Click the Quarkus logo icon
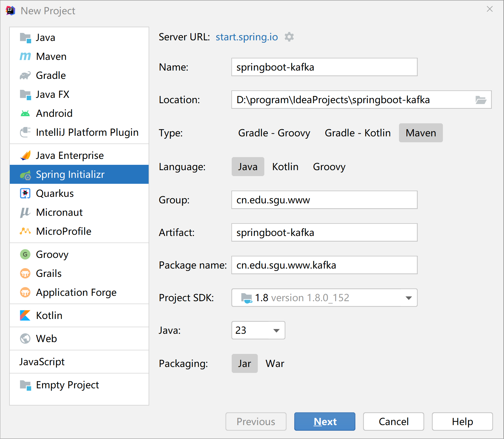Screen dimensions: 504x439 pyautogui.click(x=25, y=193)
